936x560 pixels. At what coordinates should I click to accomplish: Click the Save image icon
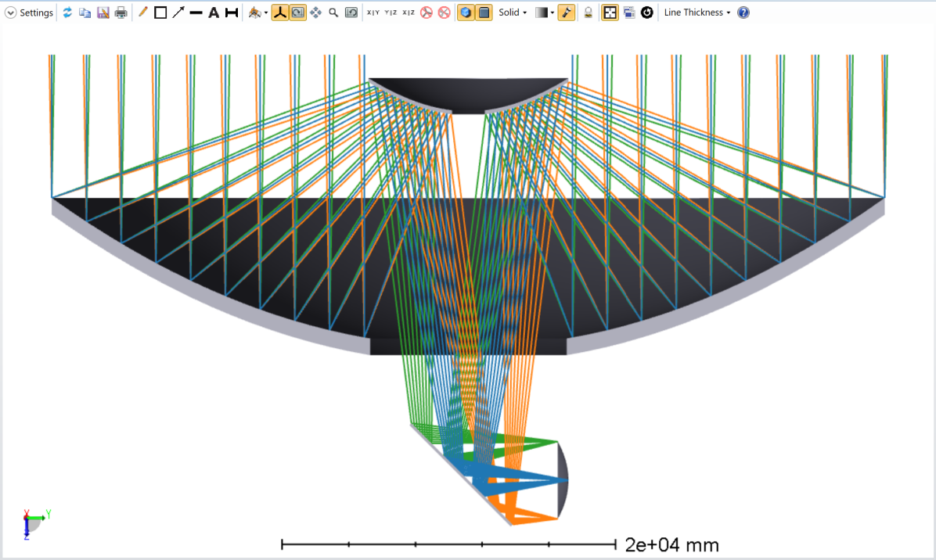tap(103, 13)
